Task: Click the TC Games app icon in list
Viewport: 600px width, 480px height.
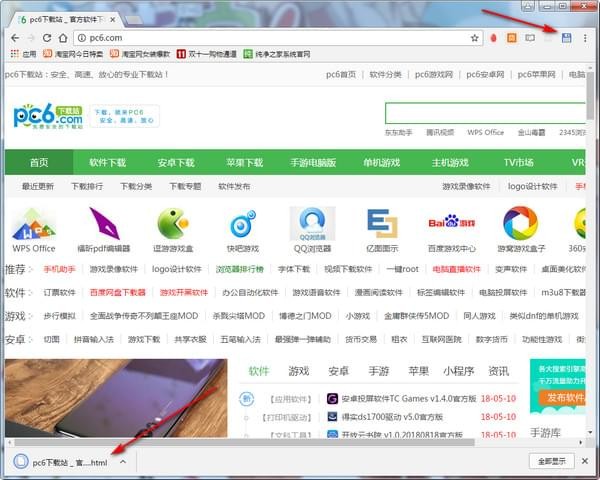Action: coord(332,399)
